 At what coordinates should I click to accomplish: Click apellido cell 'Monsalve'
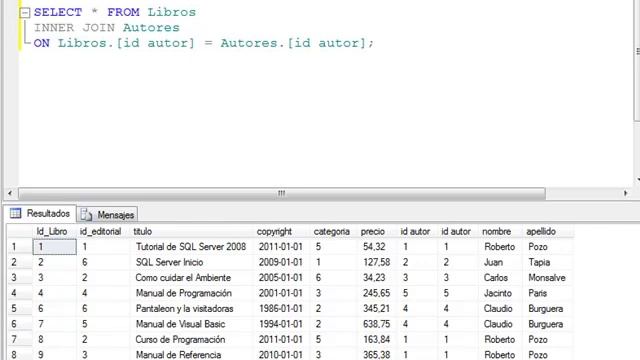(x=548, y=278)
